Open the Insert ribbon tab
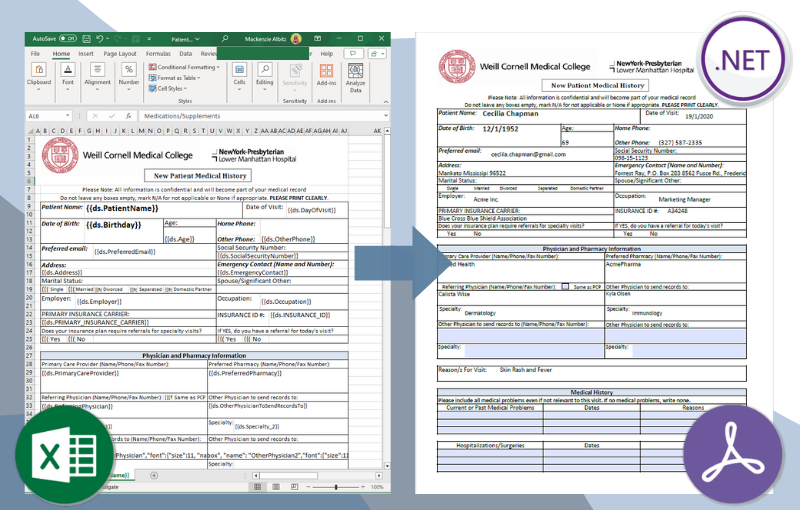Screen dimensions: 800x510 [87, 53]
